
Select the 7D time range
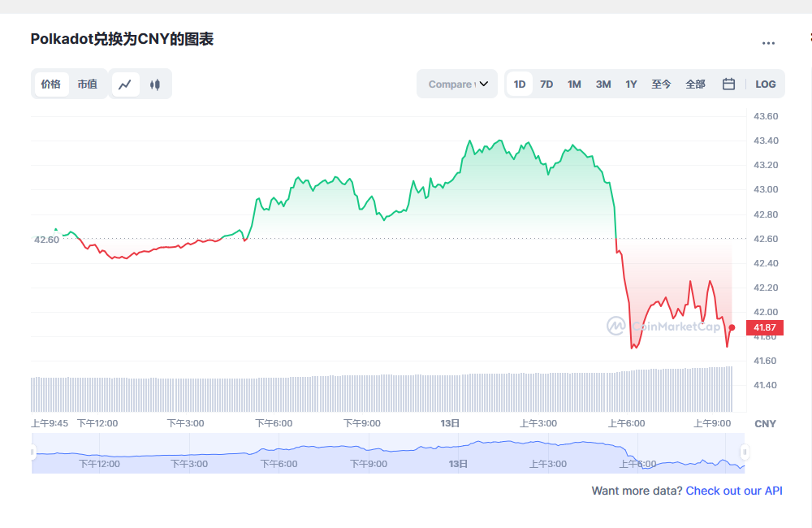coord(546,84)
